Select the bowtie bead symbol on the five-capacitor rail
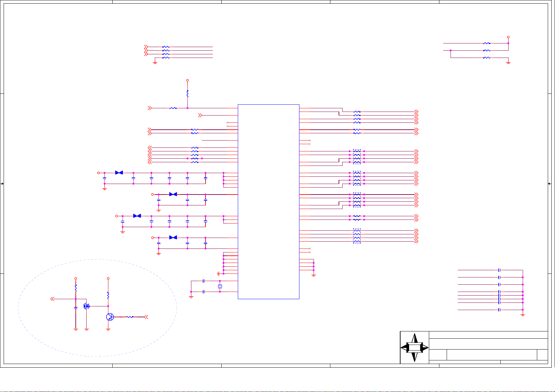 [x=137, y=216]
